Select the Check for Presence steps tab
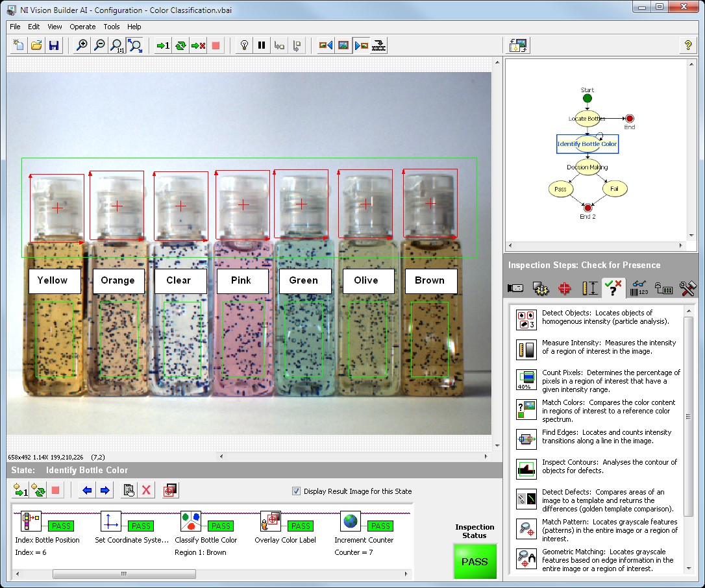The width and height of the screenshot is (705, 588). (x=613, y=288)
